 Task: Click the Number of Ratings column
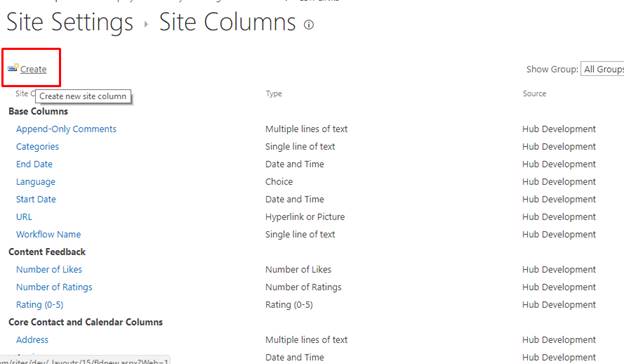pos(54,287)
